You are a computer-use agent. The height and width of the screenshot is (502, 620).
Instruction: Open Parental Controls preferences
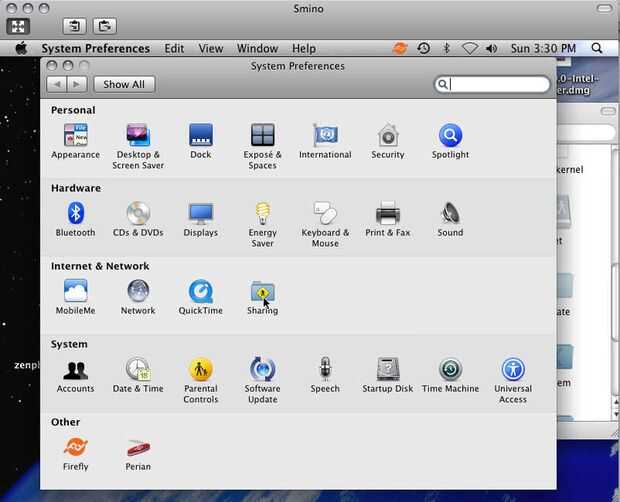(x=200, y=380)
